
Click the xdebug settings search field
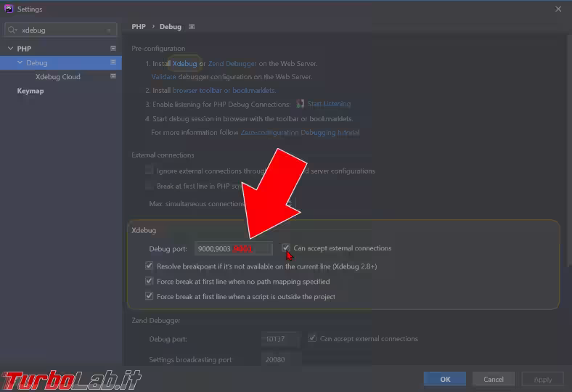click(x=61, y=30)
